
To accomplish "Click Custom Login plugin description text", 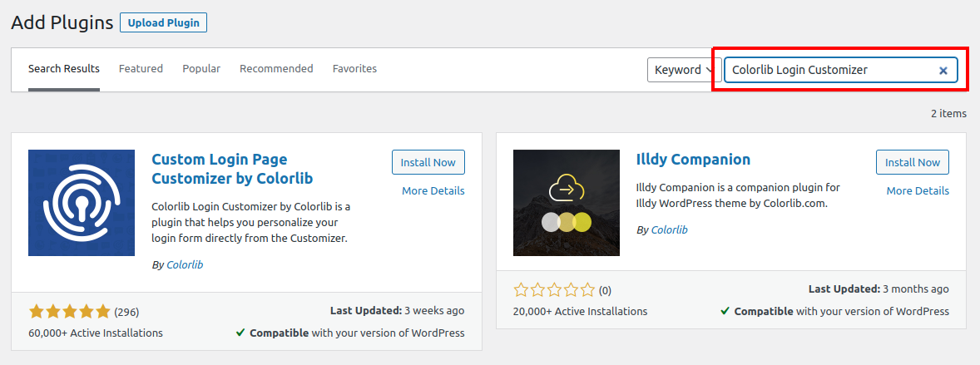I will click(251, 223).
